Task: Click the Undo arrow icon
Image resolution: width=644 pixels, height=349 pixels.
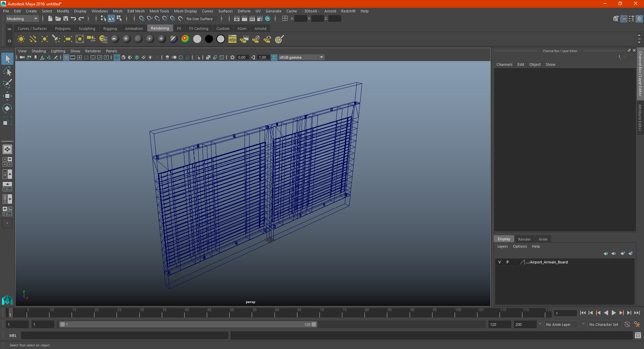Action: (73, 19)
